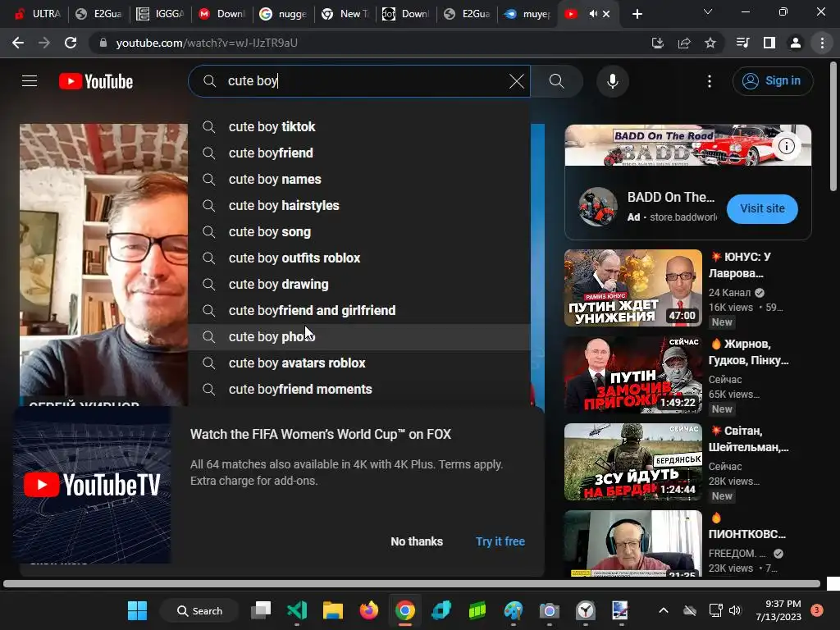
Task: Open the 1:24:44 ЗСУ ЙДУТЬ video thumbnail
Action: [633, 462]
